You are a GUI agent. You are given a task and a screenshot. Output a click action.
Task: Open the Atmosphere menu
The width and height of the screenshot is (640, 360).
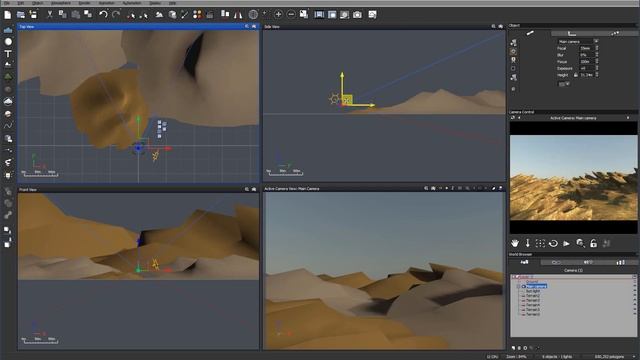coord(61,3)
